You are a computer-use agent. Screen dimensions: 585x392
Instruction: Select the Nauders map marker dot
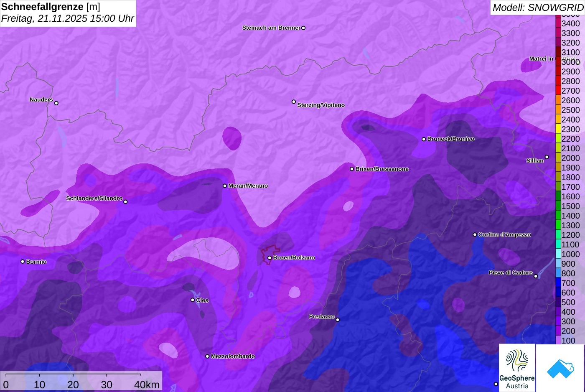coord(56,103)
